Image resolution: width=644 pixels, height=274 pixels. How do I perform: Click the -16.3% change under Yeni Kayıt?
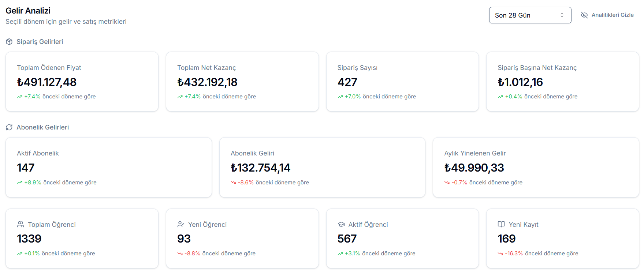coord(514,254)
